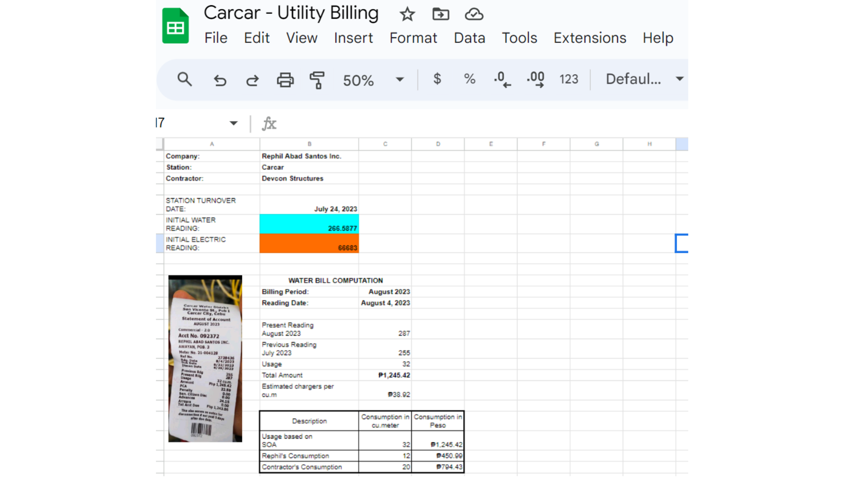Screen dimensions: 868x488
Task: Click the water bill receipt photo
Action: coord(205,358)
